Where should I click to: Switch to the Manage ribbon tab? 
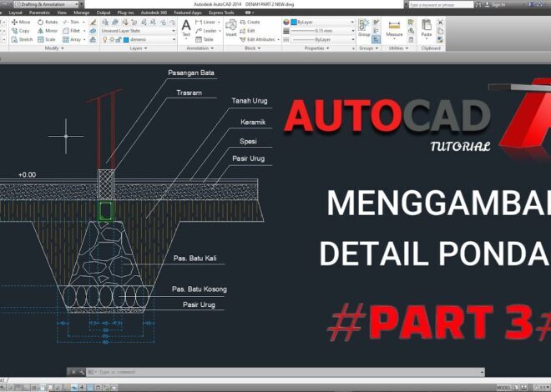(x=82, y=13)
